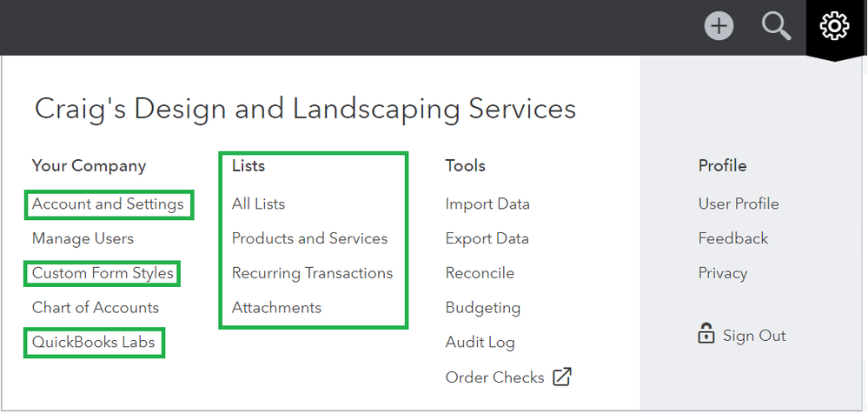Click Sign Out text

coord(754,336)
